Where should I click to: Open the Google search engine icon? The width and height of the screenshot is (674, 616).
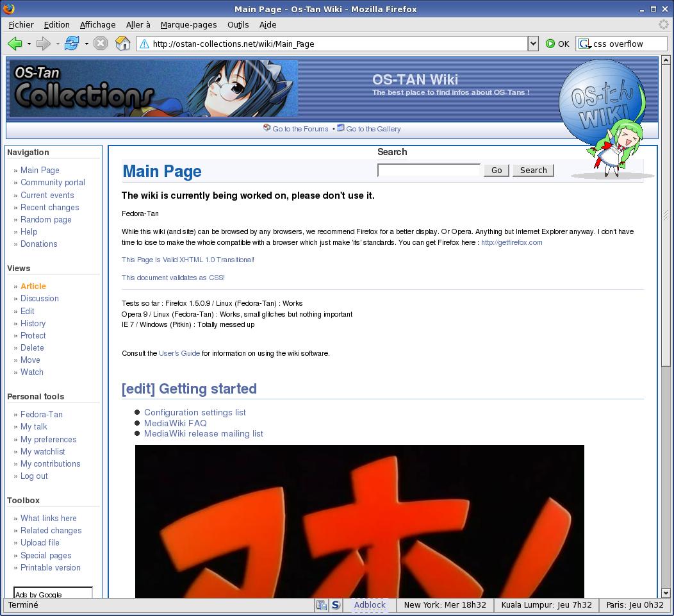click(x=584, y=44)
